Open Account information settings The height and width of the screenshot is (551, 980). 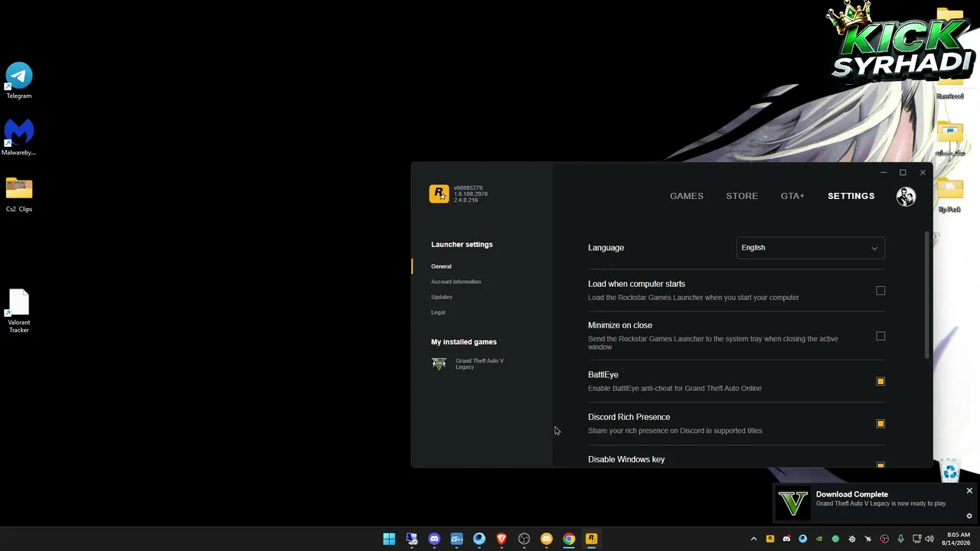pos(456,282)
